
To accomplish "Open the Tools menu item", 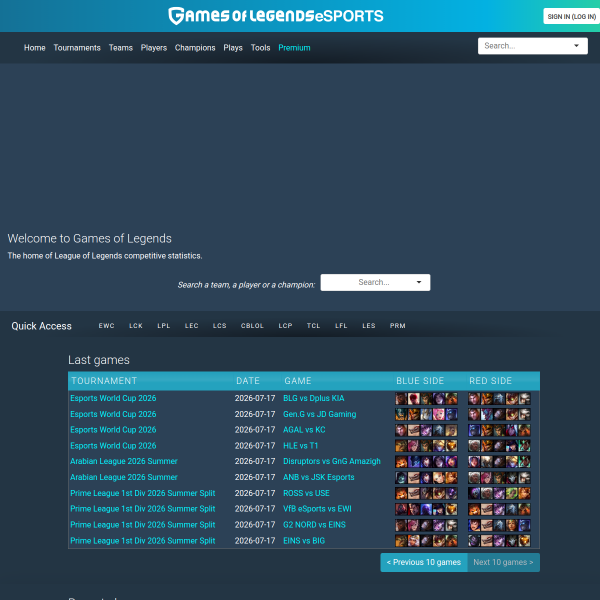I will (261, 48).
